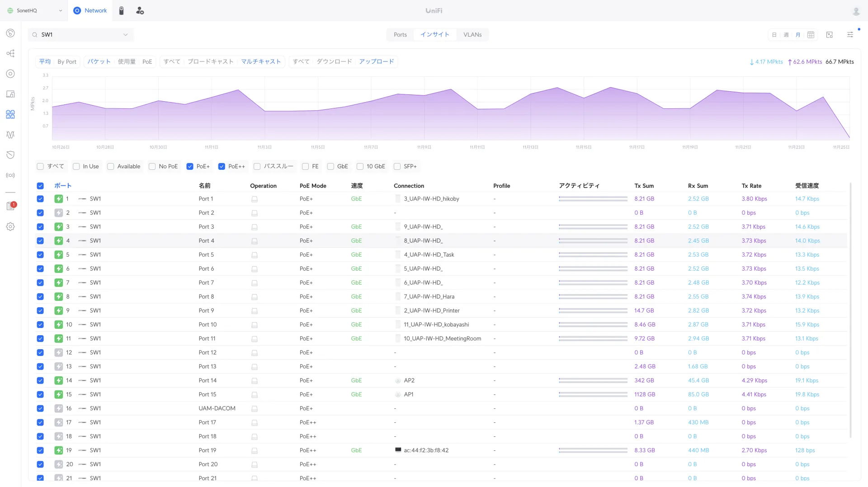868x487 pixels.
Task: Select the weekly (週) time range
Action: [x=786, y=35]
